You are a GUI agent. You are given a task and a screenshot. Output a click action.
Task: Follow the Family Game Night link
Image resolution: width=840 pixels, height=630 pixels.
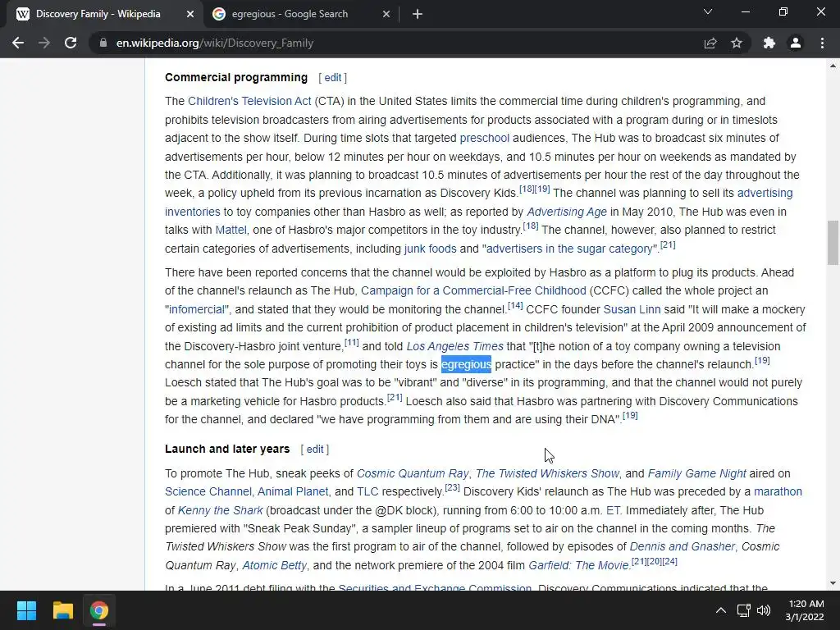(696, 473)
